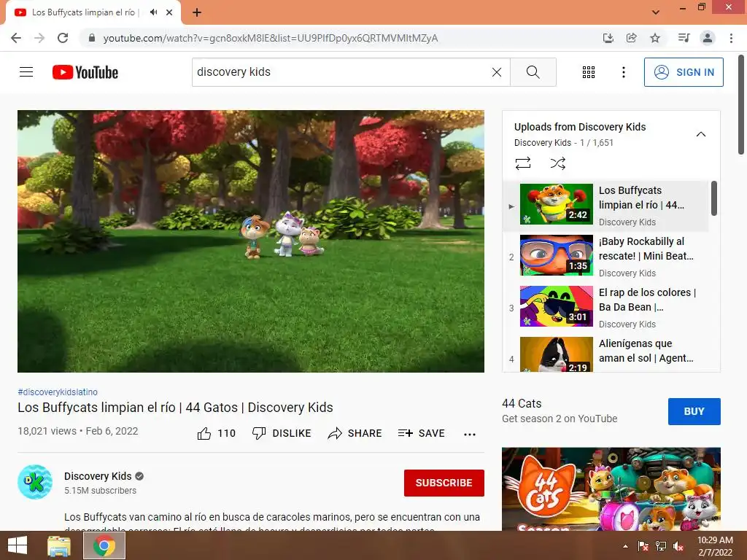Open the tab search chevron
The height and width of the screenshot is (560, 747).
coord(656,12)
